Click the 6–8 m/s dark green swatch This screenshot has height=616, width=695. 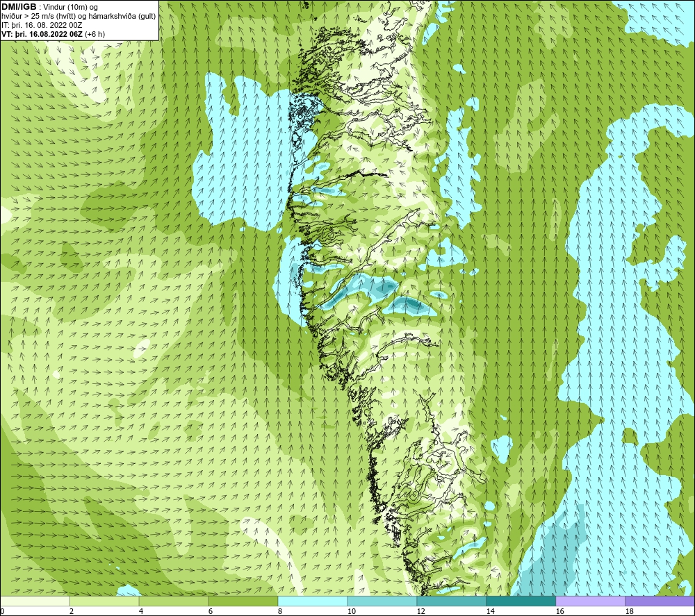tap(243, 601)
